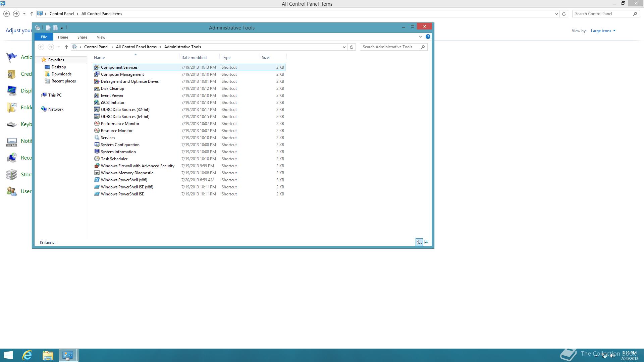644x362 pixels.
Task: Select the Windows PowerShell (x86) icon
Action: click(x=97, y=180)
